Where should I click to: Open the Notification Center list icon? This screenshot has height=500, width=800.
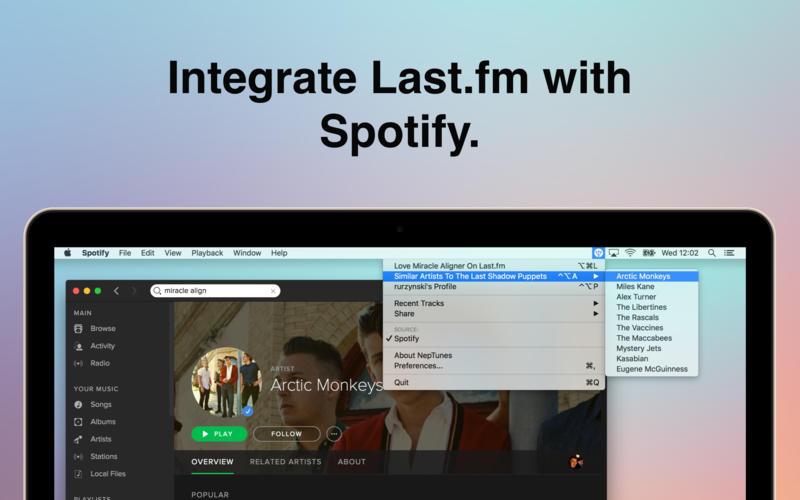point(730,253)
